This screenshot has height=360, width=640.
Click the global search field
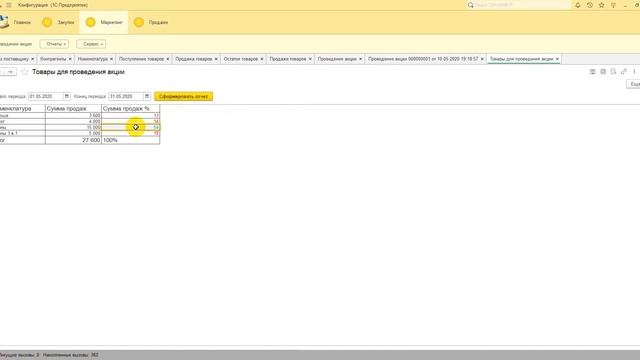518,5
